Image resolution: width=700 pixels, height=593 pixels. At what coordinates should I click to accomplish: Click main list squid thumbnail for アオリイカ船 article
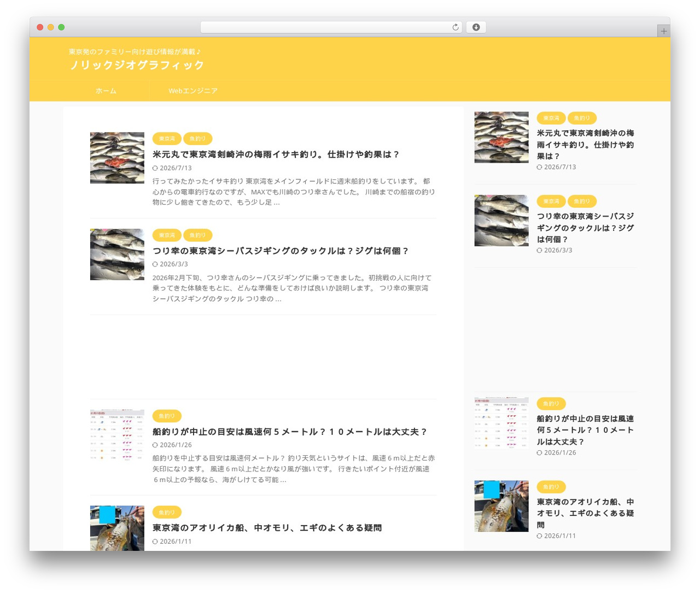point(117,528)
